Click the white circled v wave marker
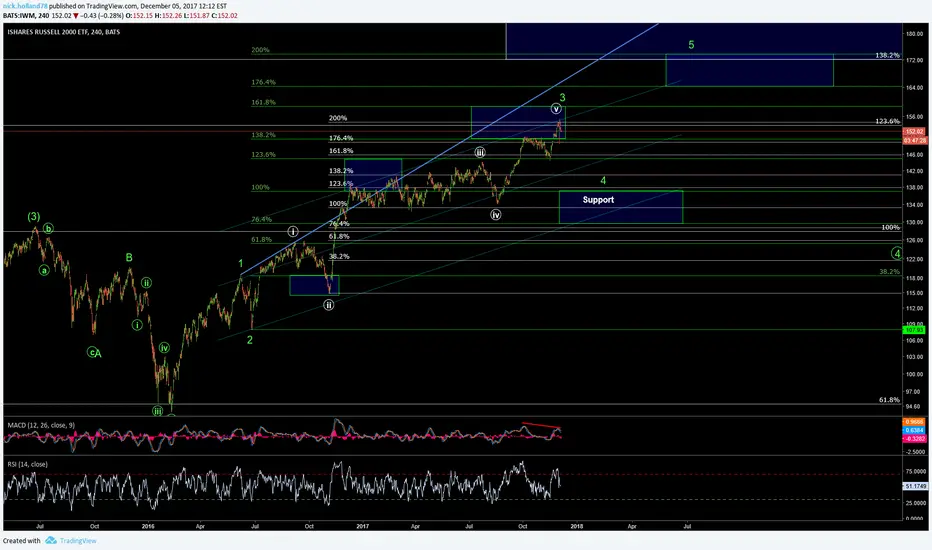Image resolution: width=932 pixels, height=550 pixels. click(x=556, y=108)
